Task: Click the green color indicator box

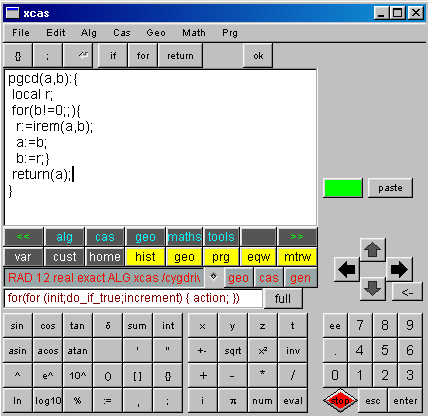Action: [x=343, y=188]
